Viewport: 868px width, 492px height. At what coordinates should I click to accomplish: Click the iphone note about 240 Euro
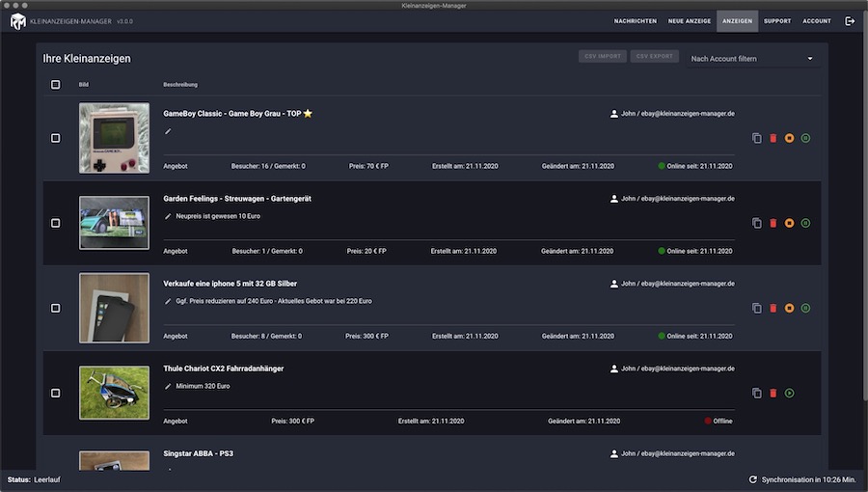click(274, 302)
